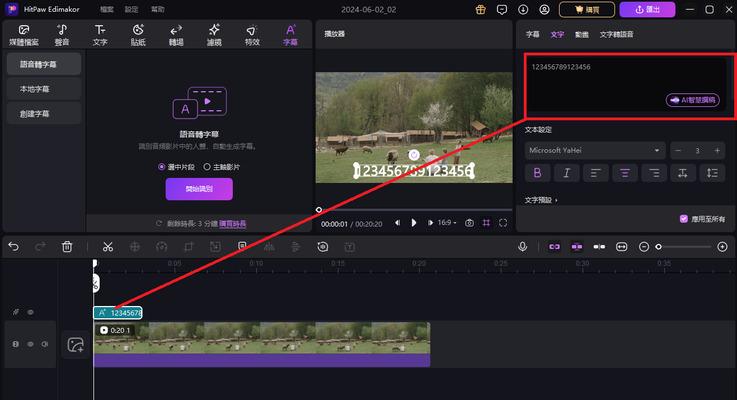The height and width of the screenshot is (400, 737).
Task: Click the scissors split tool in timeline toolbar
Action: 106,246
